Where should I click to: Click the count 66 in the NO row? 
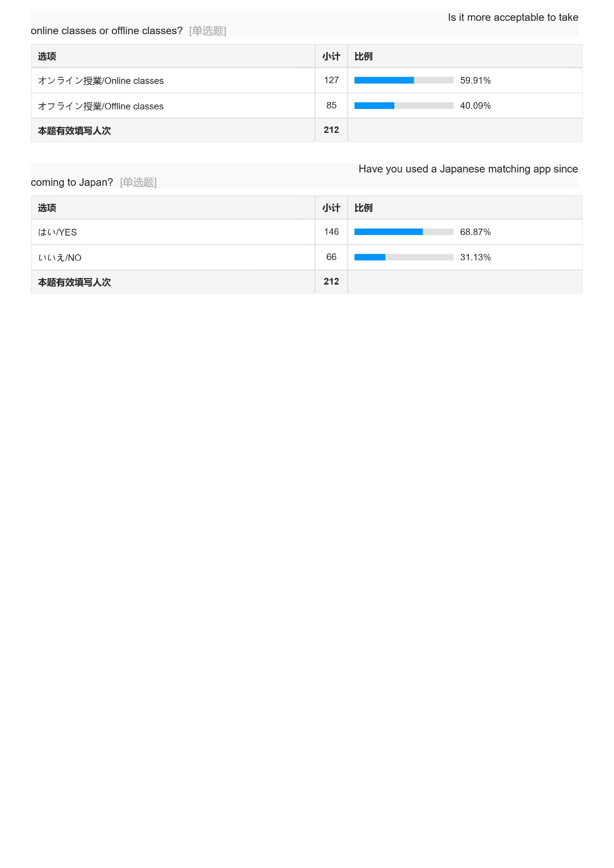tap(331, 257)
